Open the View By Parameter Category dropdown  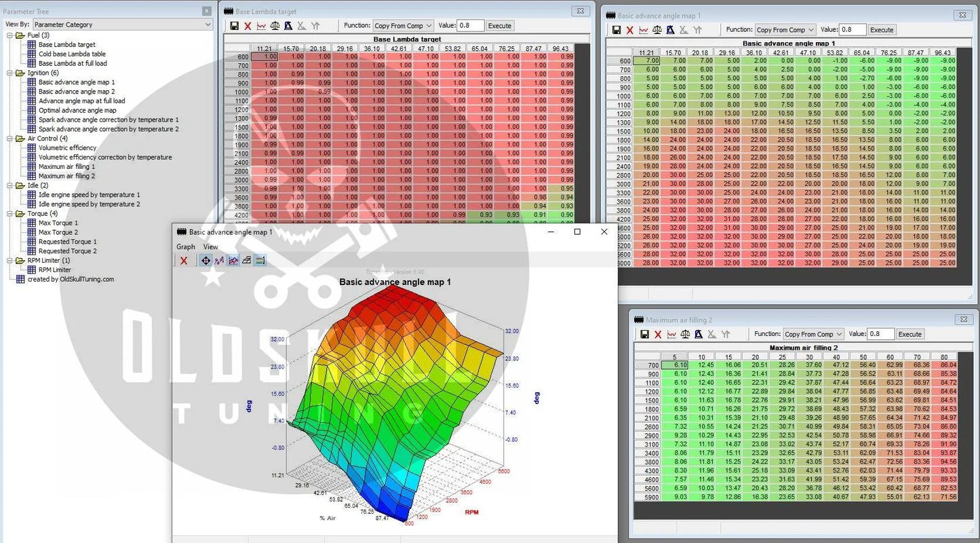[122, 24]
